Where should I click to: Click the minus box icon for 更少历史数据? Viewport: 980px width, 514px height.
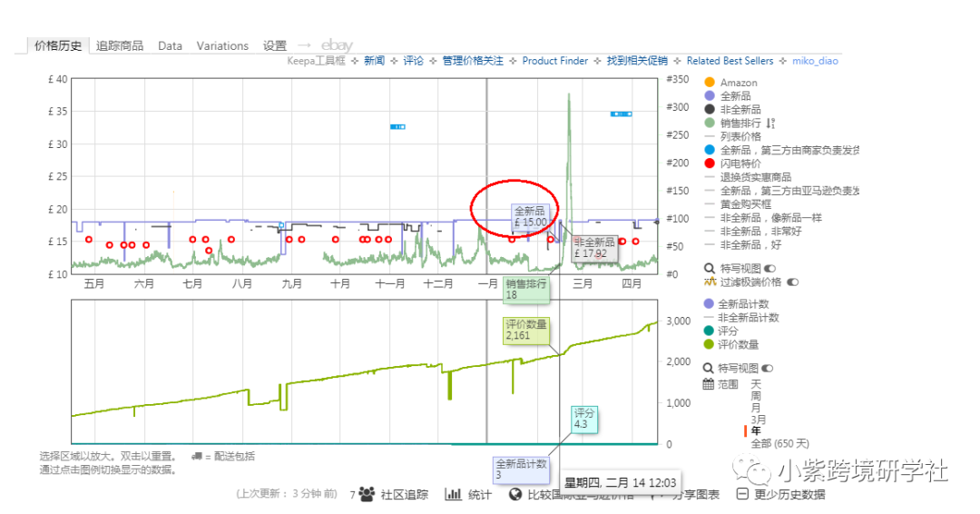pyautogui.click(x=742, y=494)
